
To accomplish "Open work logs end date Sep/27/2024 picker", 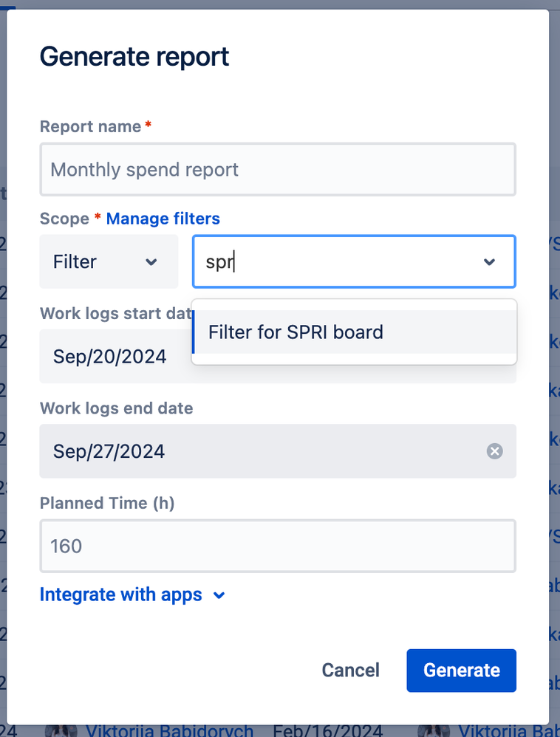I will [259, 451].
